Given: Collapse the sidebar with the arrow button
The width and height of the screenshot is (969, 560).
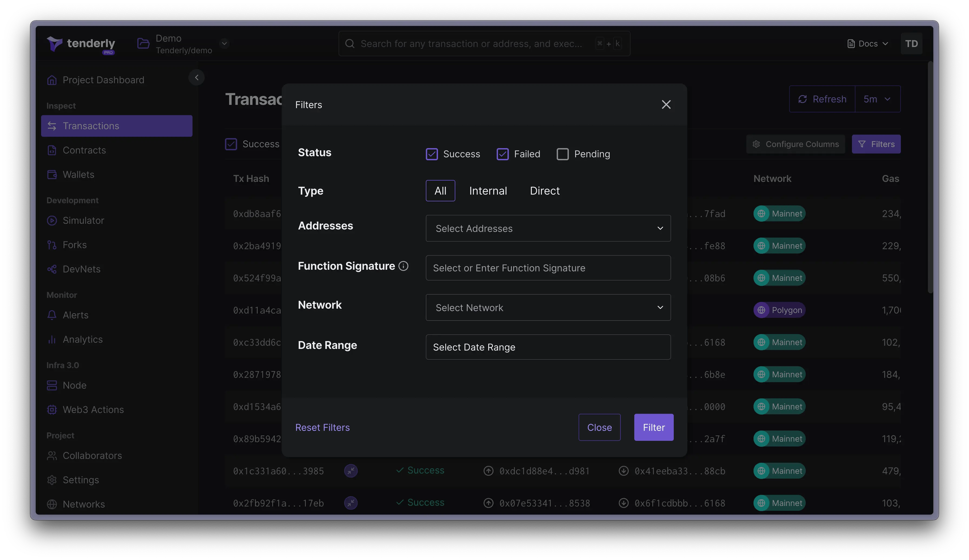Looking at the screenshot, I should 197,78.
